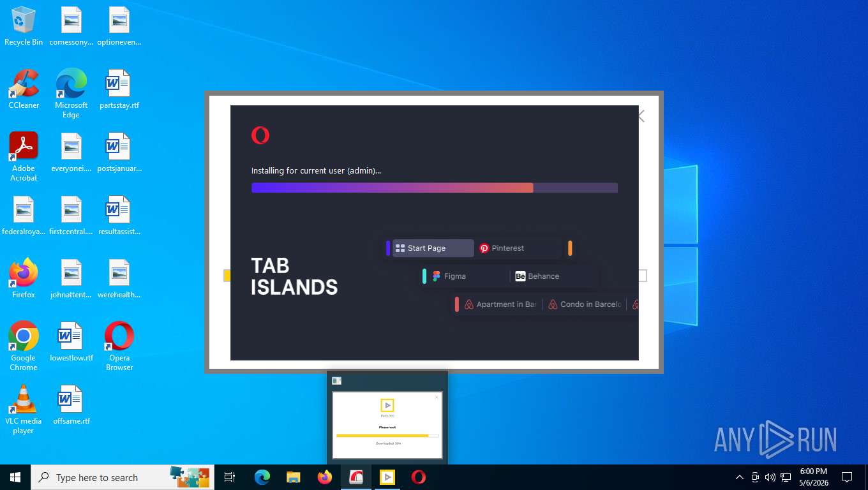Launch VLC media player desktop shortcut

(24, 409)
